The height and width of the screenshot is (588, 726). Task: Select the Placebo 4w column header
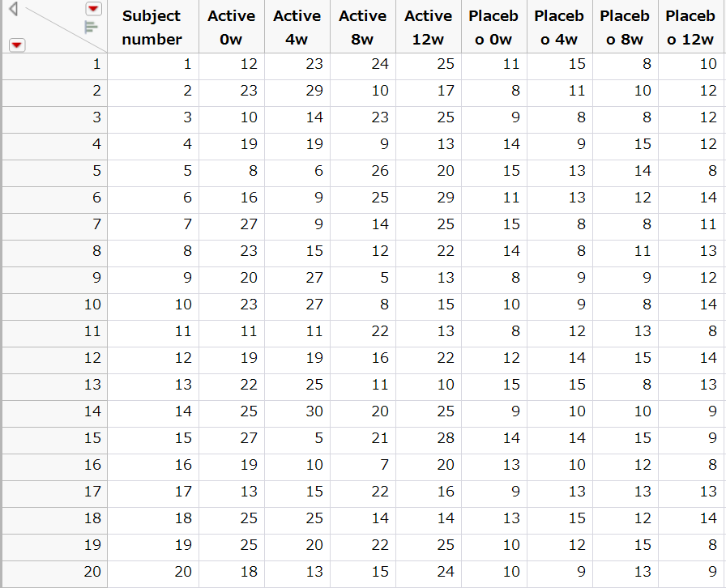(558, 26)
